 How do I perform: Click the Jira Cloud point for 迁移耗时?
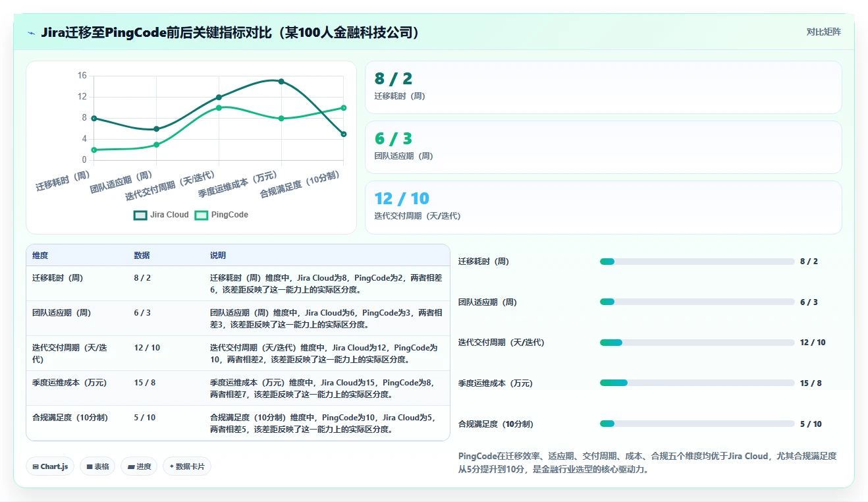click(94, 119)
